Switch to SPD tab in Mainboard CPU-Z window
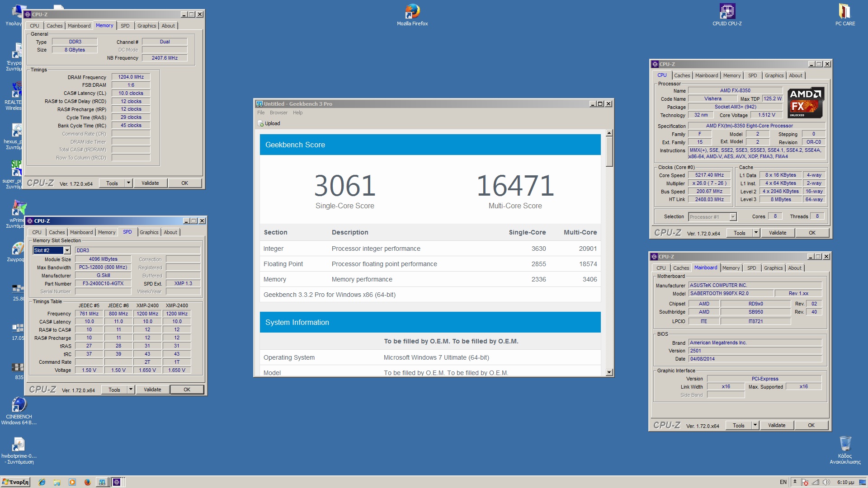Image resolution: width=868 pixels, height=488 pixels. (751, 268)
